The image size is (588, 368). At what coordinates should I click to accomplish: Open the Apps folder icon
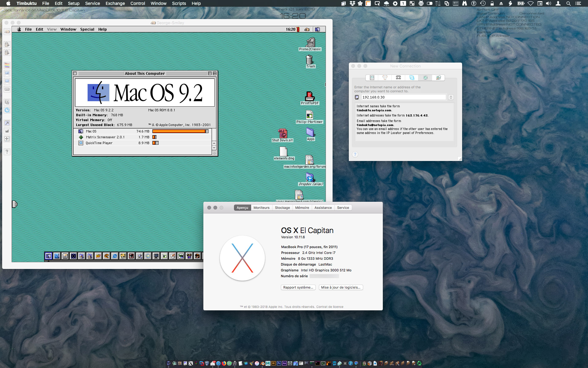click(x=310, y=132)
